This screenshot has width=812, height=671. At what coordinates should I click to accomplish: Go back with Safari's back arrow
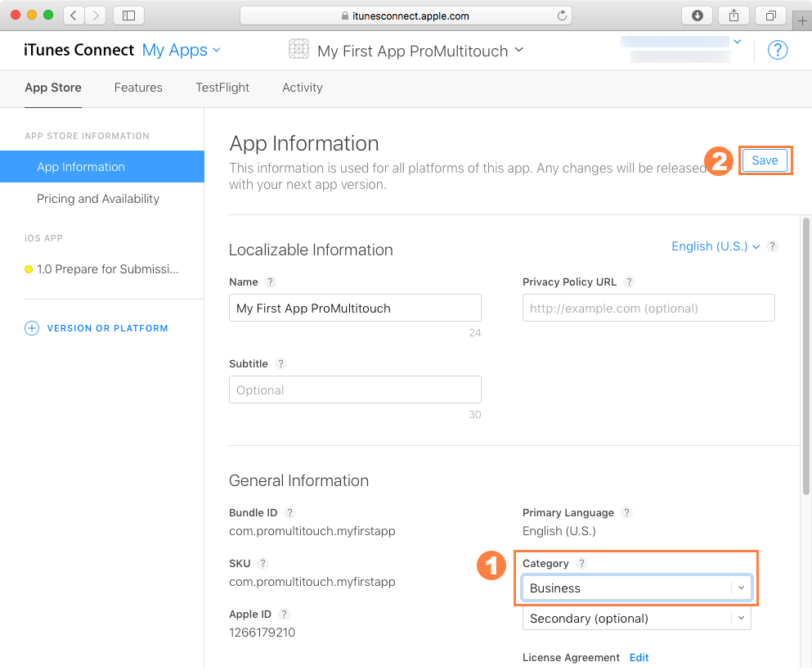(74, 16)
